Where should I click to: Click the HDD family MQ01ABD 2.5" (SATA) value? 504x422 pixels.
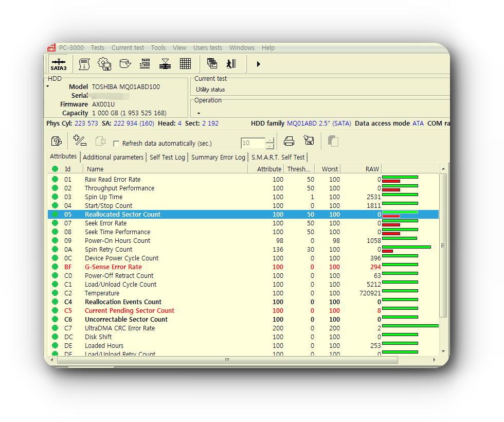tap(319, 124)
